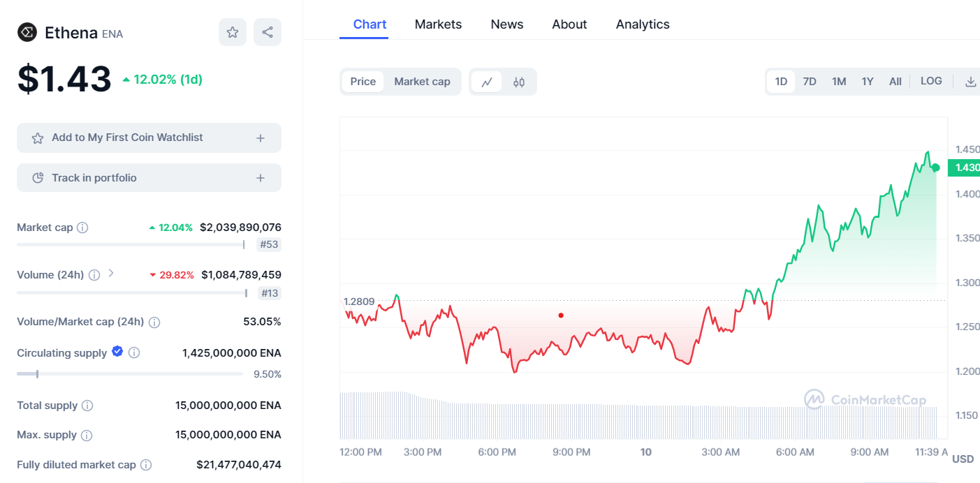This screenshot has width=980, height=483.
Task: Select Market cap chart mode
Action: (x=422, y=82)
